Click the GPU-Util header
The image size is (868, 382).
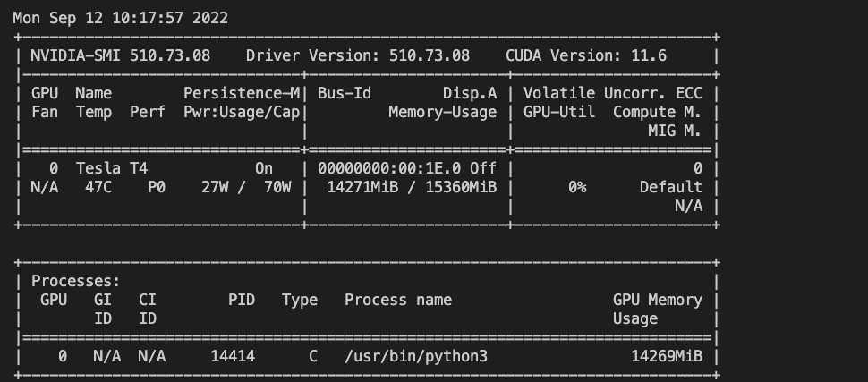point(559,113)
